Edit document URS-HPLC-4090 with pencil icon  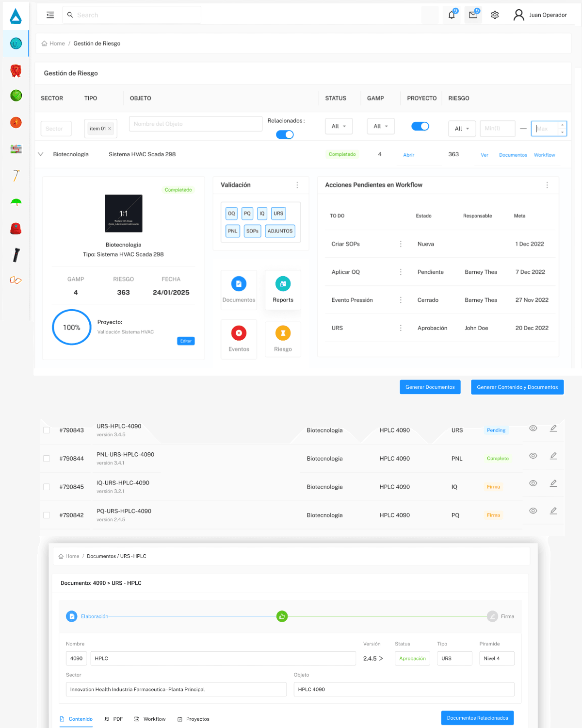553,429
